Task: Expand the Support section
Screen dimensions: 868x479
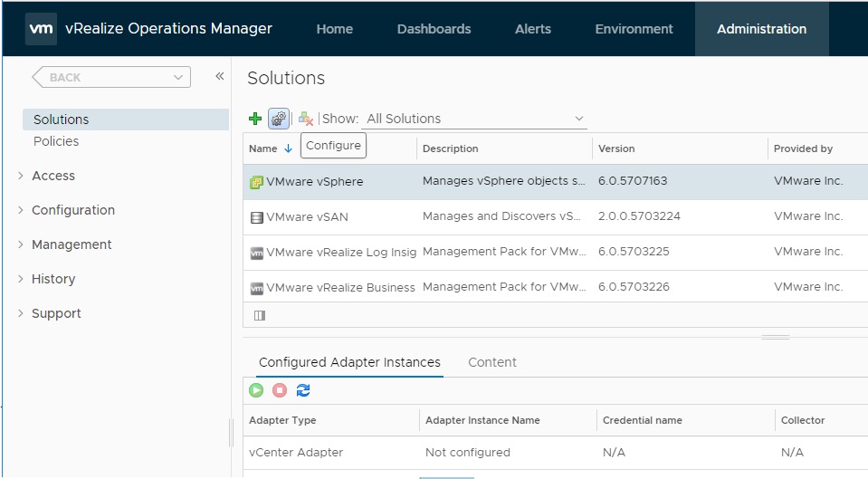Action: (21, 313)
